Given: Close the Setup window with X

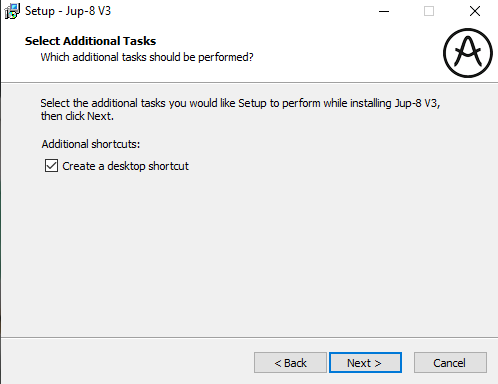Looking at the screenshot, I should [x=475, y=11].
